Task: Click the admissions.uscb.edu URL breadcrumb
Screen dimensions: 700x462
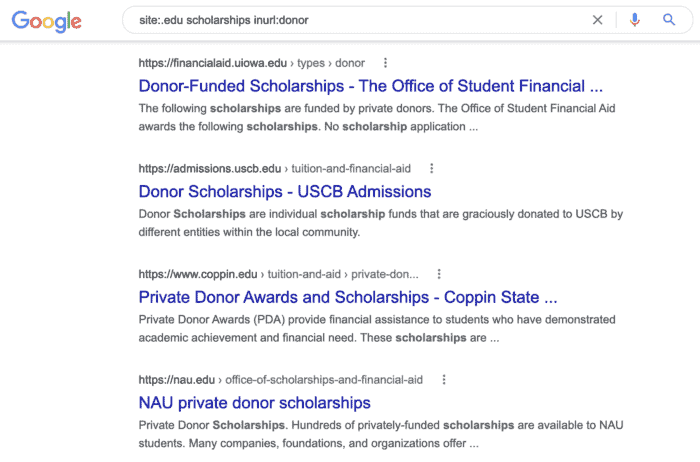Action: click(275, 168)
